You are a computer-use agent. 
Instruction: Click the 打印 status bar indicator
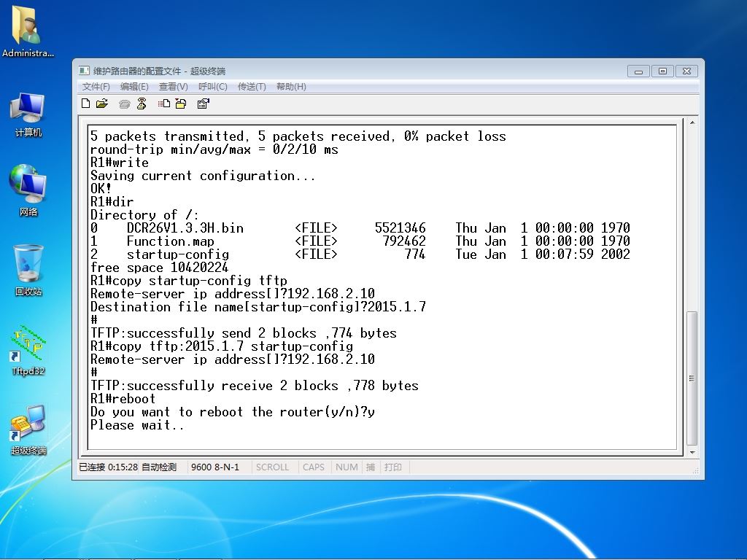tap(393, 467)
